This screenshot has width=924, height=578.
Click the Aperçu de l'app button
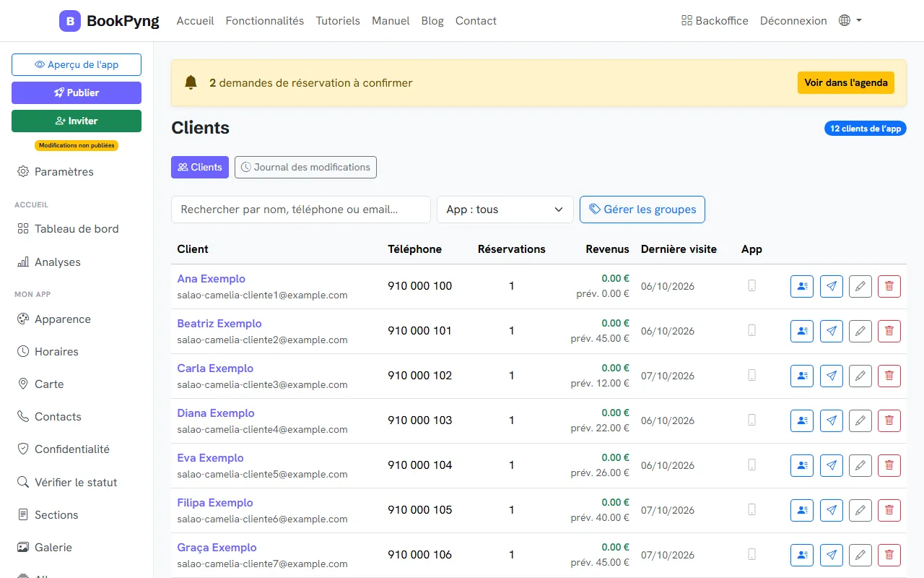tap(77, 64)
